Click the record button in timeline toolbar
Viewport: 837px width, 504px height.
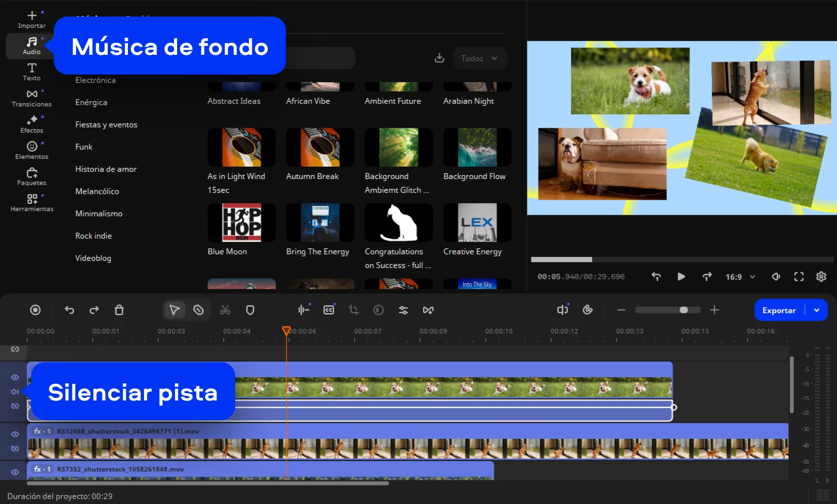tap(35, 310)
